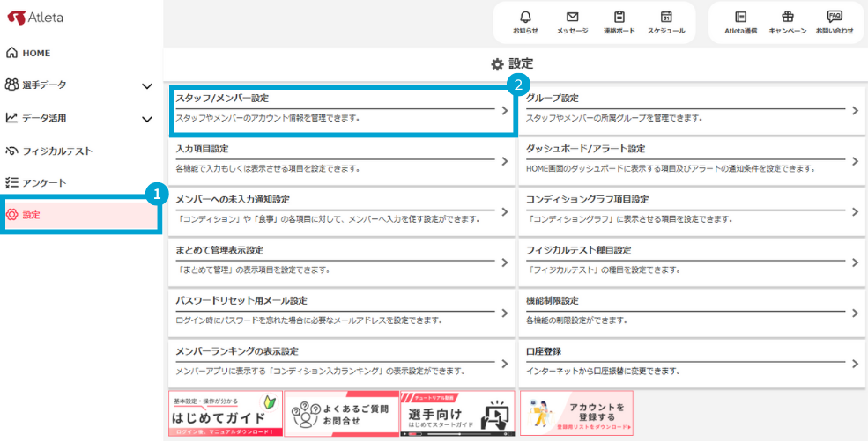Open アンケート from the sidebar
The width and height of the screenshot is (868, 442).
(44, 182)
